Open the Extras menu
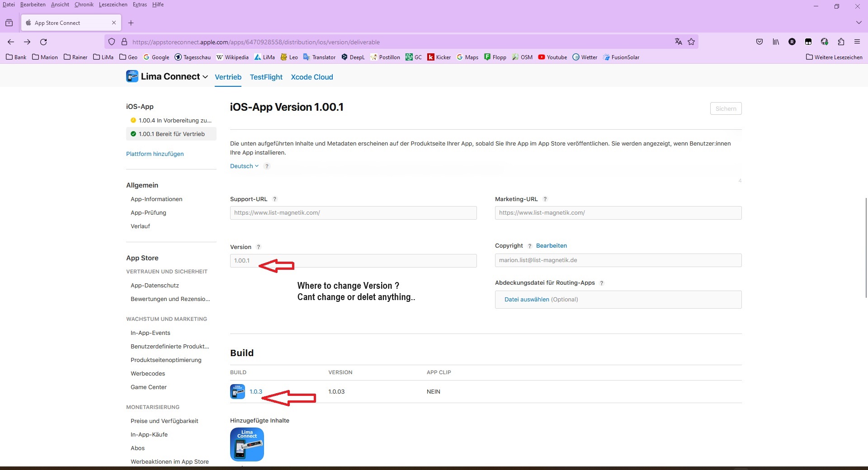 click(140, 5)
